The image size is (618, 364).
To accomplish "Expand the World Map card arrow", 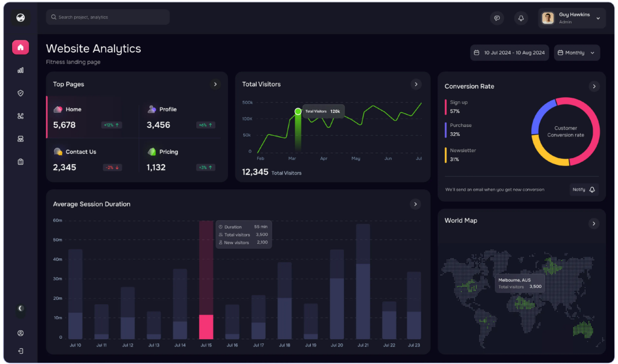I will [594, 223].
